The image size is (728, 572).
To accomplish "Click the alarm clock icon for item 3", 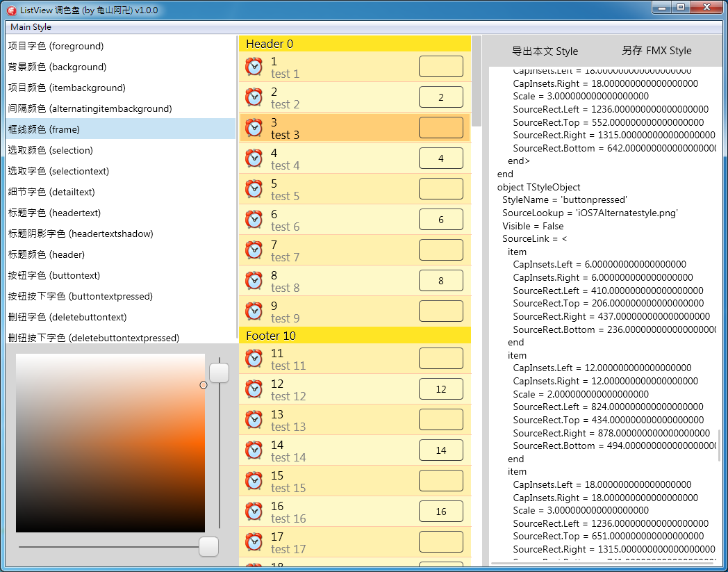I will click(x=254, y=128).
